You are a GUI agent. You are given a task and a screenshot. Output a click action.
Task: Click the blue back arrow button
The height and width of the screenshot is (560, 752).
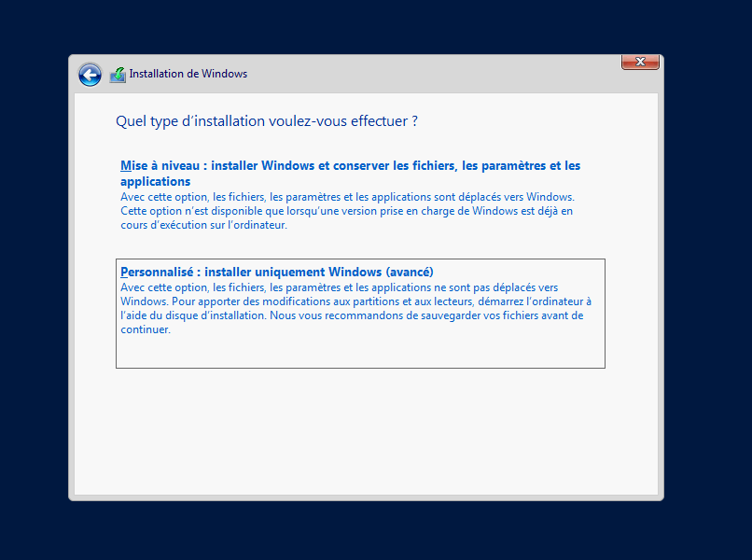[x=90, y=75]
